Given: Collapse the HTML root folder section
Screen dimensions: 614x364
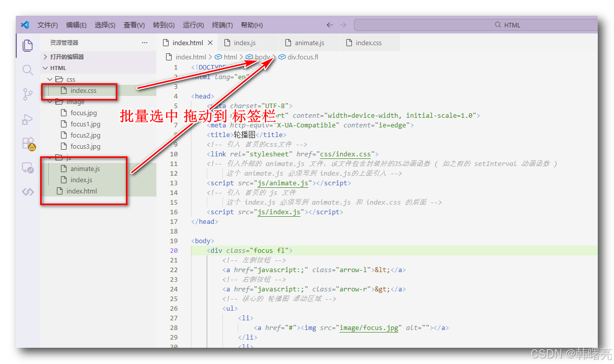Looking at the screenshot, I should (x=98, y=68).
